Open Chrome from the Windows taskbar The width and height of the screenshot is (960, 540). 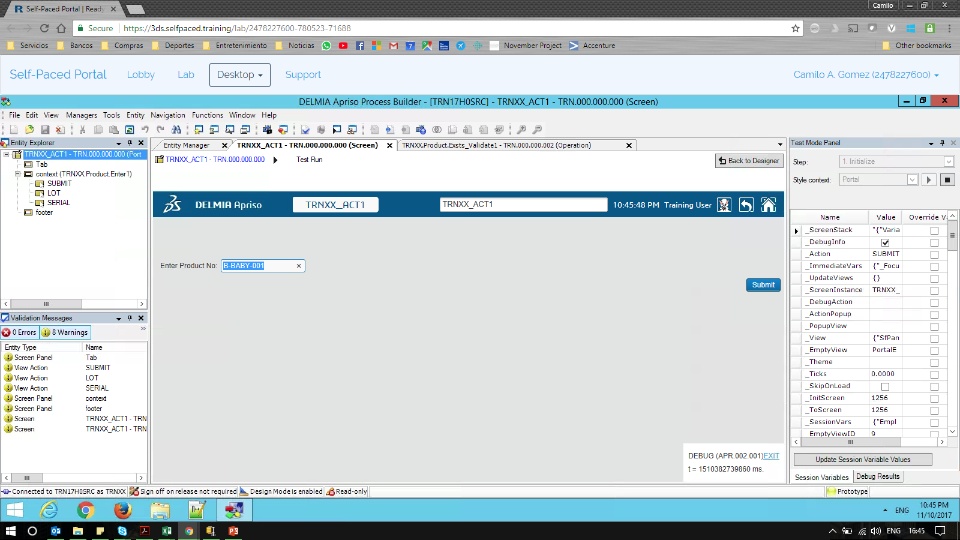tap(189, 531)
